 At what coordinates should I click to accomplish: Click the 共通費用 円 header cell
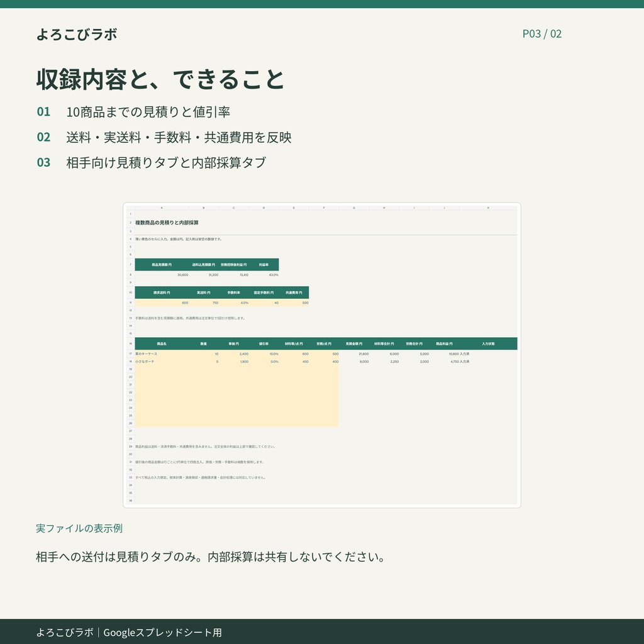294,293
